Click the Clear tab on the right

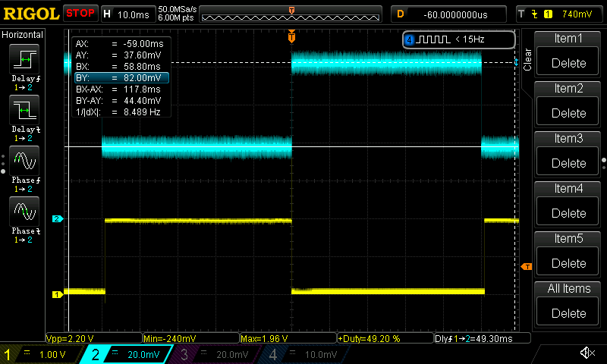pyautogui.click(x=527, y=59)
